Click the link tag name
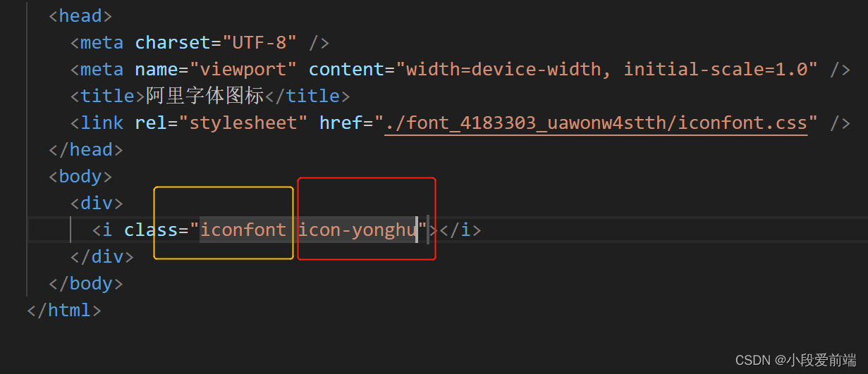The width and height of the screenshot is (868, 374). coord(102,123)
